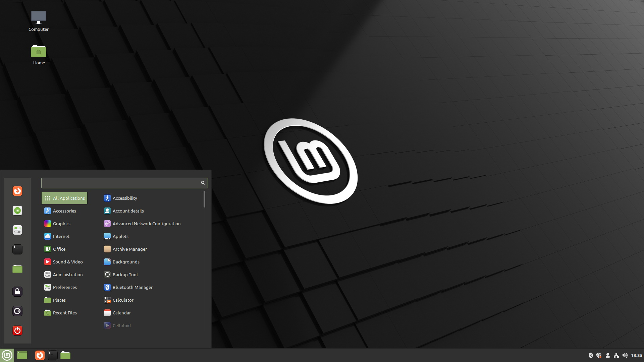Click the Internet category menu item
The width and height of the screenshot is (644, 362).
61,236
